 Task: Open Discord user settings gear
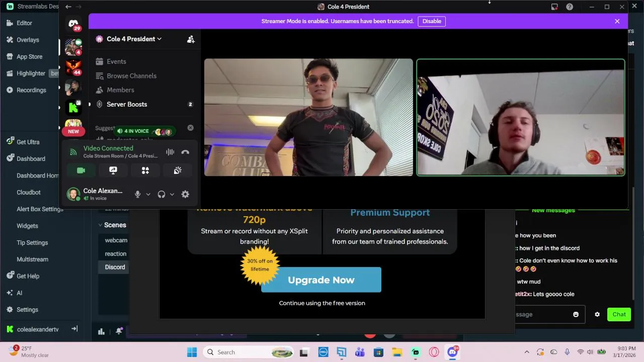(185, 195)
